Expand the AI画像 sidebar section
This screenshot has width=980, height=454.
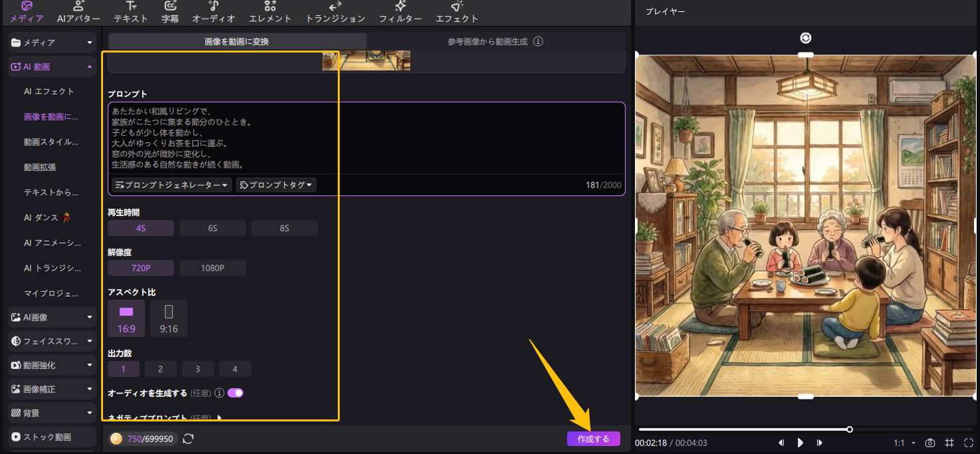tap(52, 318)
